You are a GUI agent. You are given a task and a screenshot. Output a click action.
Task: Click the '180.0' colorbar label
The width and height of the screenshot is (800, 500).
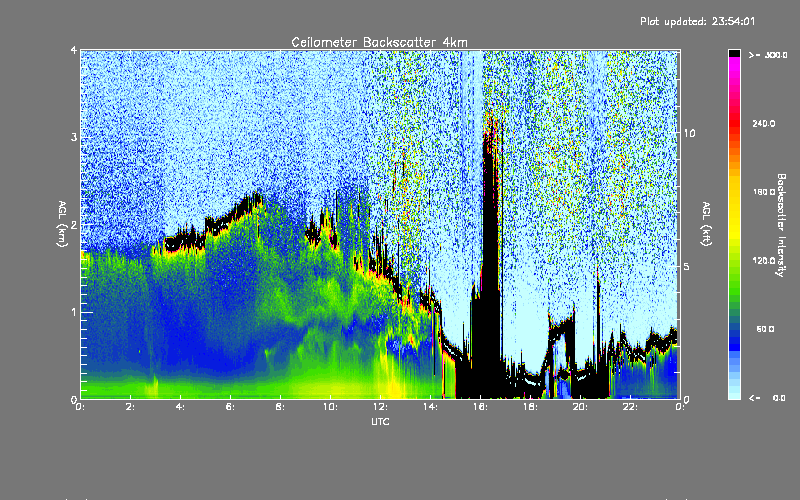[x=764, y=192]
